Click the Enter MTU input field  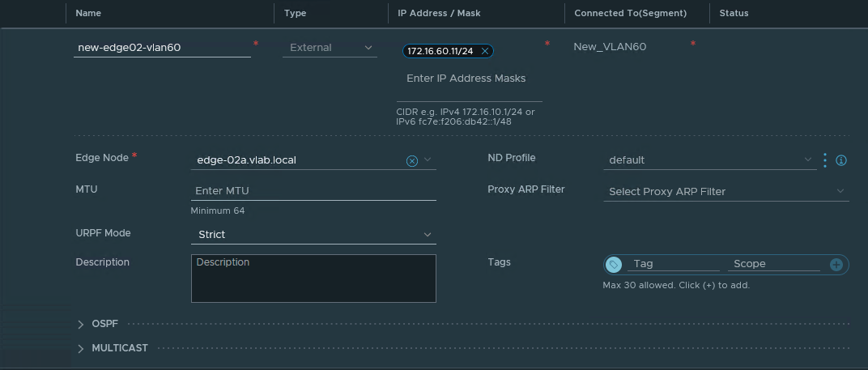coord(313,192)
